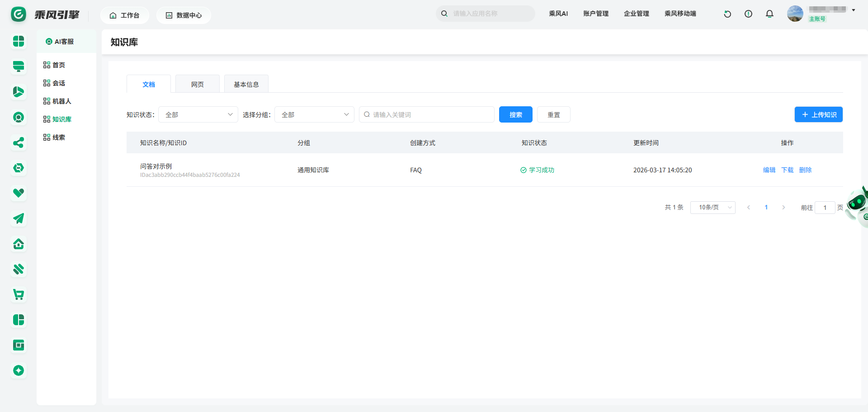Click the blue 搜索 button
Image resolution: width=868 pixels, height=412 pixels.
click(515, 115)
